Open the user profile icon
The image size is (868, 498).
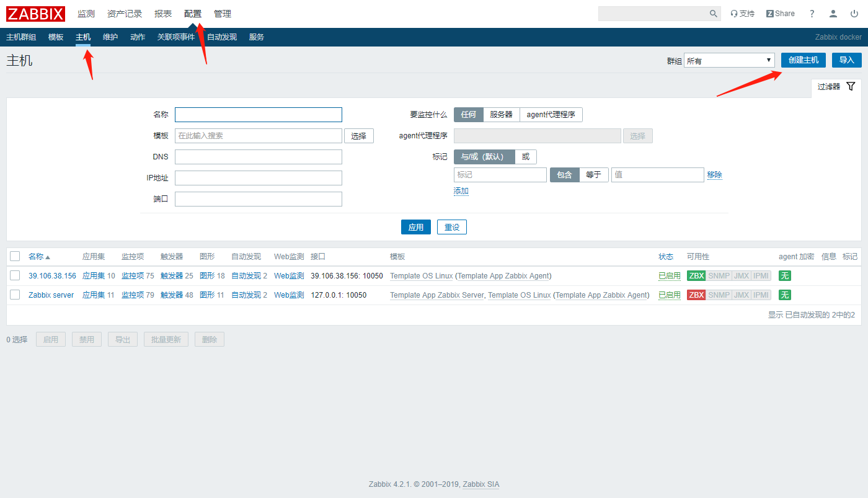[x=833, y=14]
